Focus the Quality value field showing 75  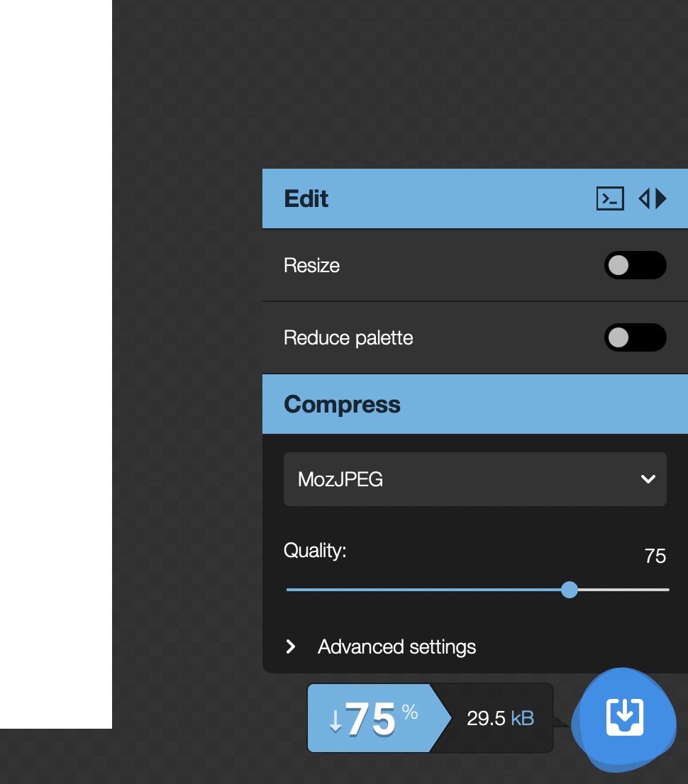pyautogui.click(x=655, y=556)
